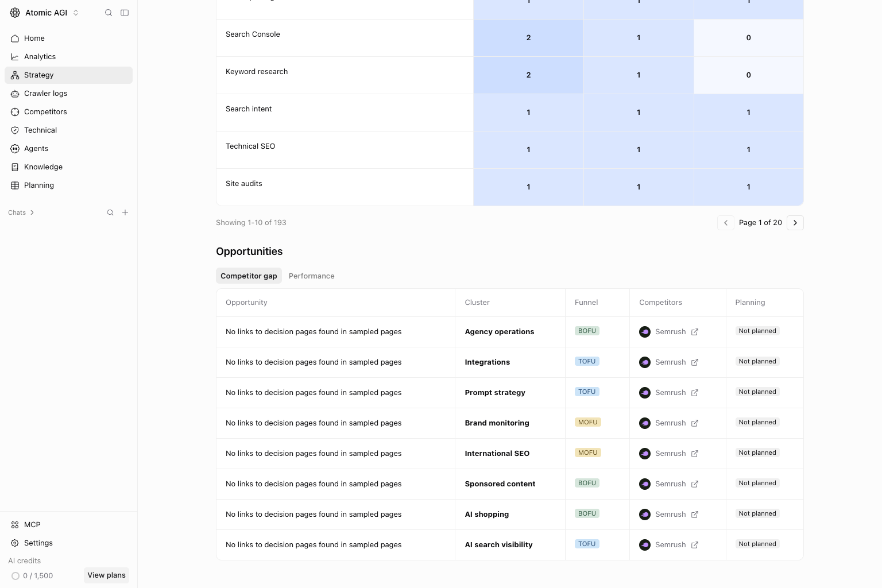Open Semrush external link for AI shopping
This screenshot has width=882, height=588.
tap(695, 514)
